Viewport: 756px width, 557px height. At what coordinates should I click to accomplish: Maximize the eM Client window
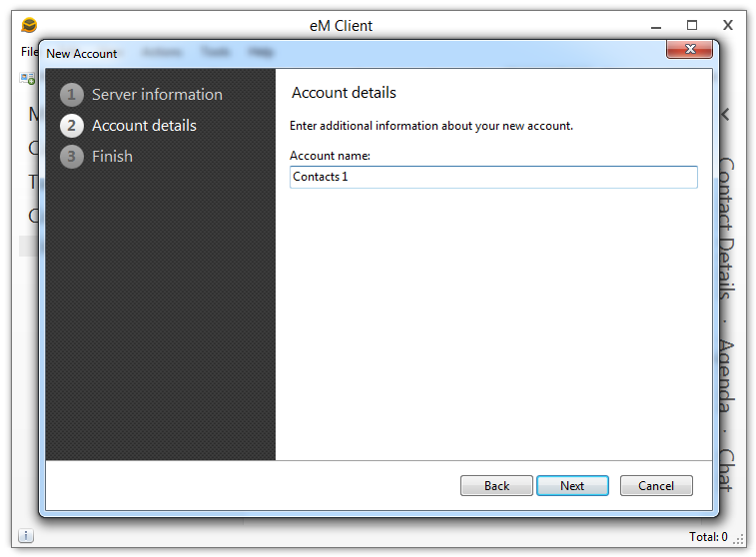[692, 25]
